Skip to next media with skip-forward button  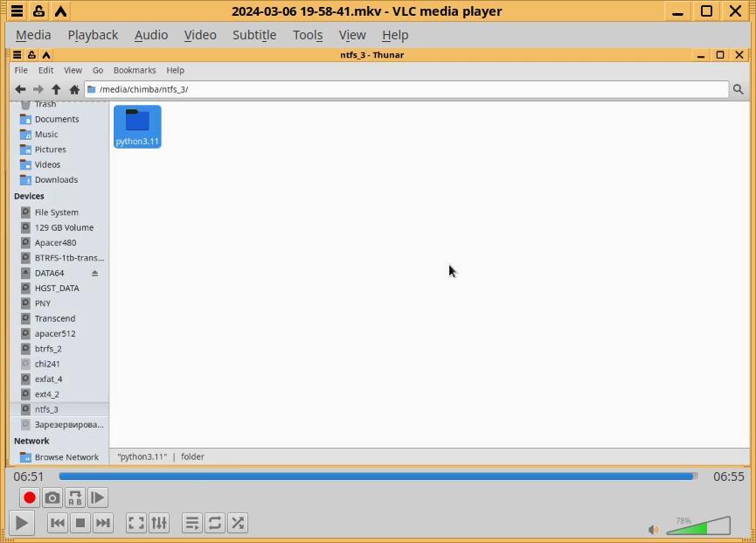click(103, 523)
